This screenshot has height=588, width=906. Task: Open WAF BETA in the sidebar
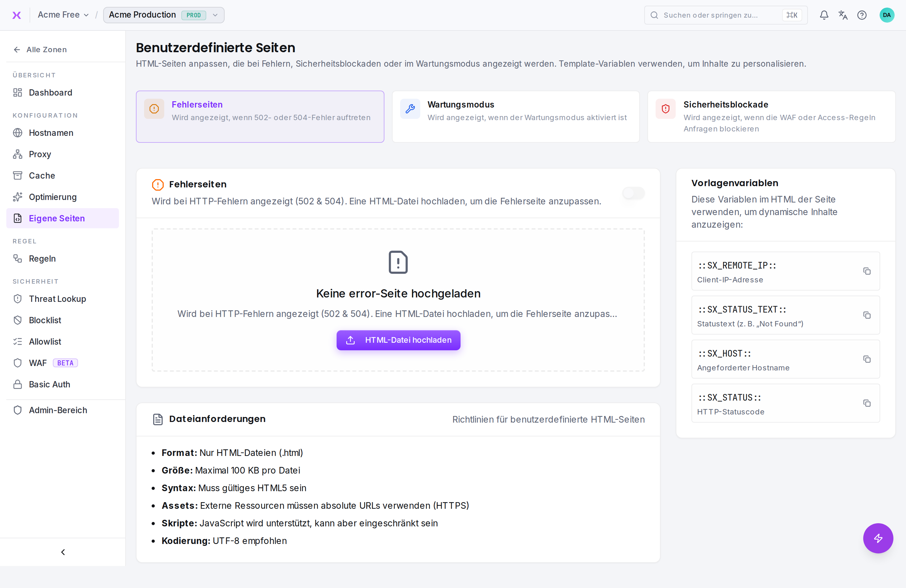62,363
